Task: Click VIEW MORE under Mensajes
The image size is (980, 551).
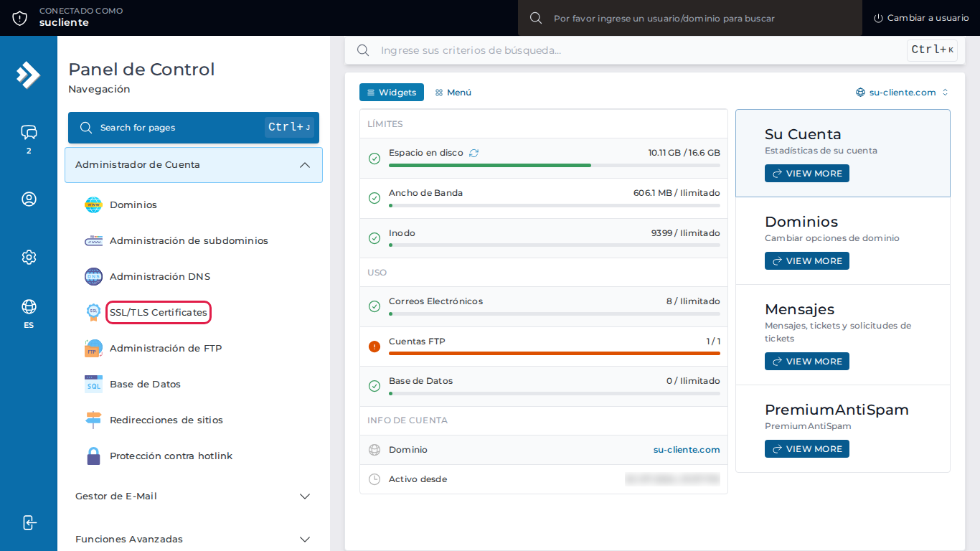Action: pos(807,362)
